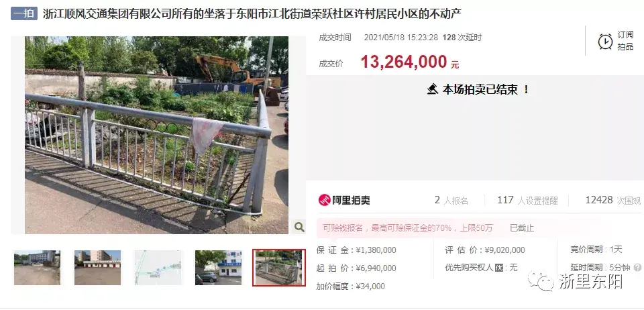Click the alarm clock subscribe icon
The width and height of the screenshot is (644, 310).
(x=605, y=42)
